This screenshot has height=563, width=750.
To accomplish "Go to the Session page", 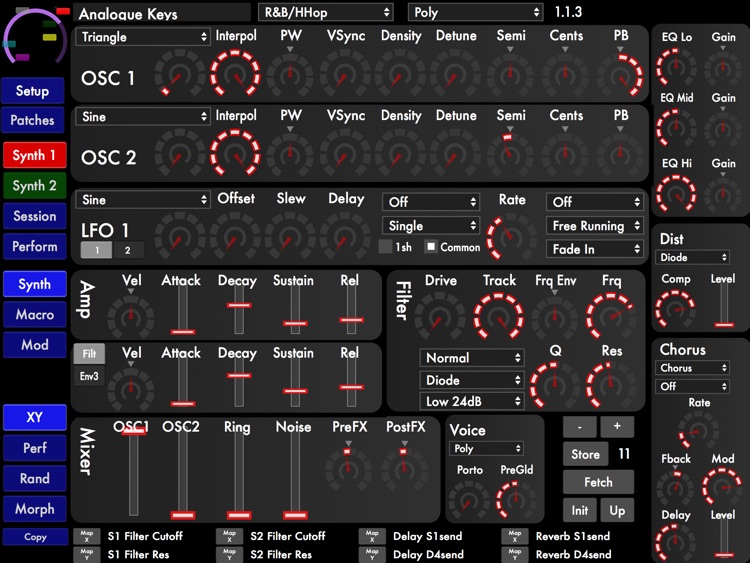I will (x=34, y=216).
